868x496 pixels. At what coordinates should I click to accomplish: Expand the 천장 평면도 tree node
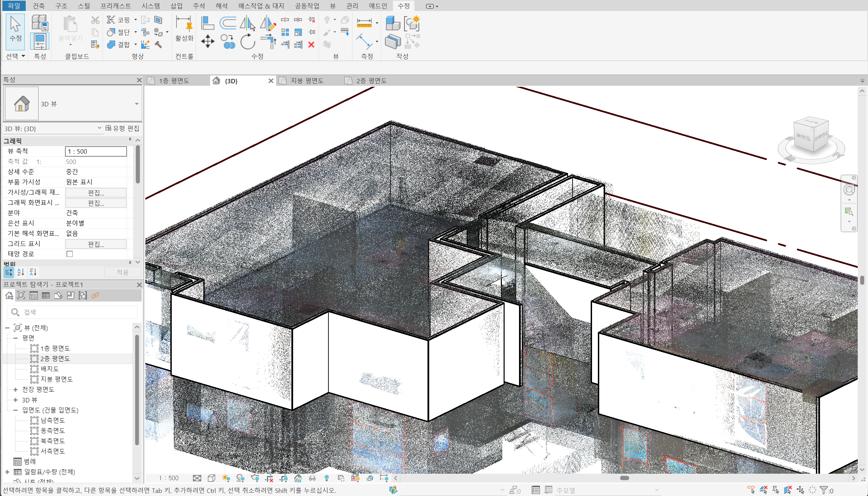15,389
